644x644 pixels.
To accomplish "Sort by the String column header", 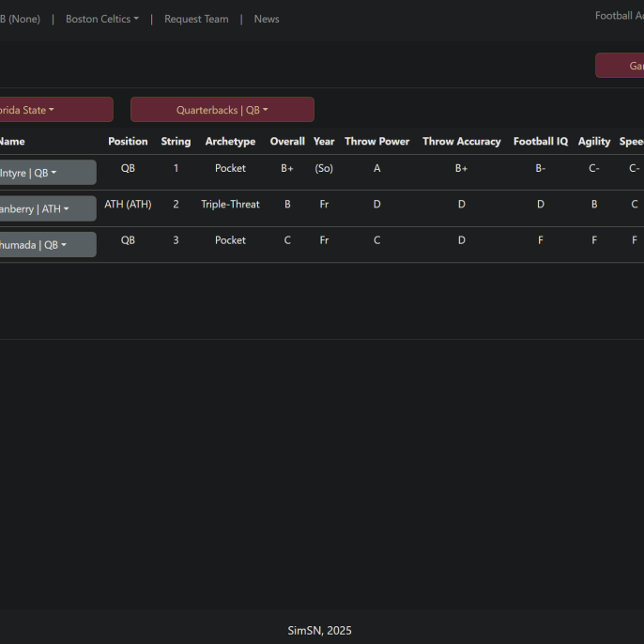I will tap(176, 141).
